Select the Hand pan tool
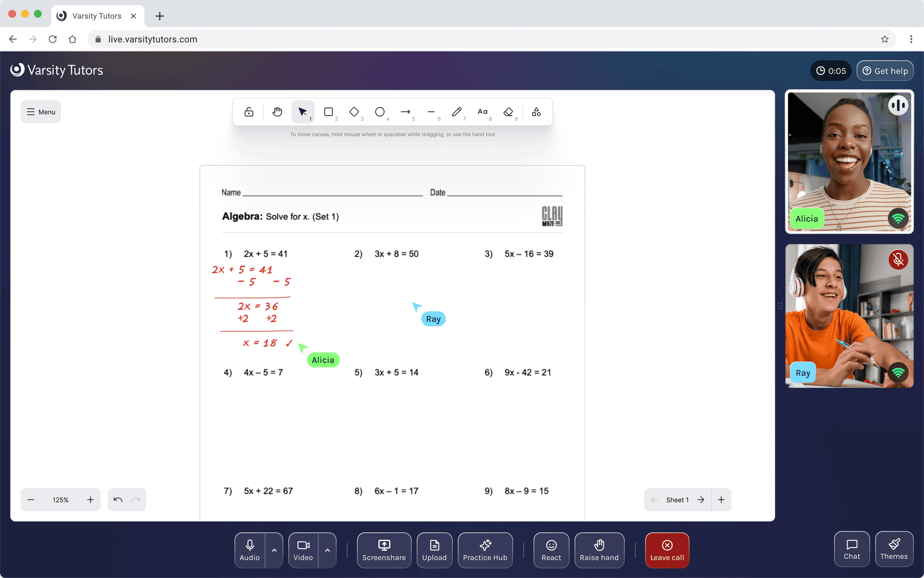924x578 pixels. pos(277,112)
